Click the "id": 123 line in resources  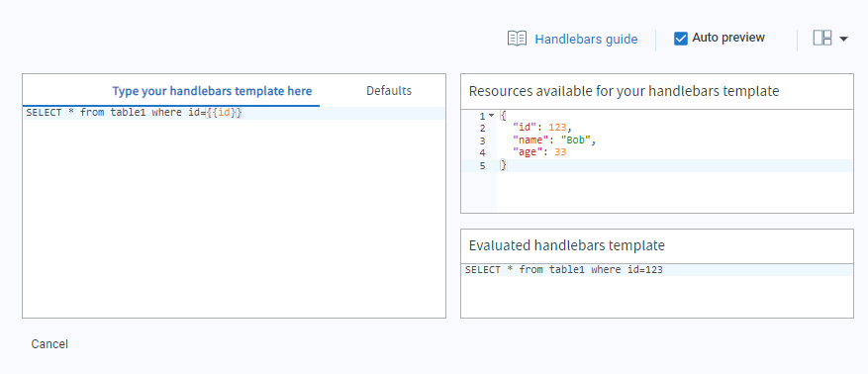pyautogui.click(x=542, y=129)
